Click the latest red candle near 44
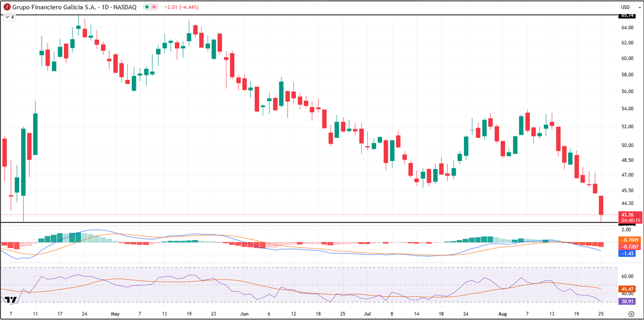This screenshot has width=644, height=320. coord(601,205)
